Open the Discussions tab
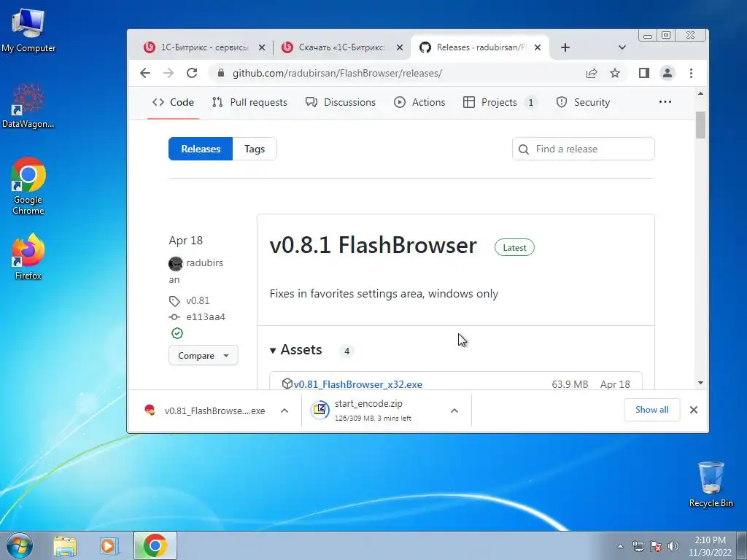The image size is (747, 560). click(341, 102)
